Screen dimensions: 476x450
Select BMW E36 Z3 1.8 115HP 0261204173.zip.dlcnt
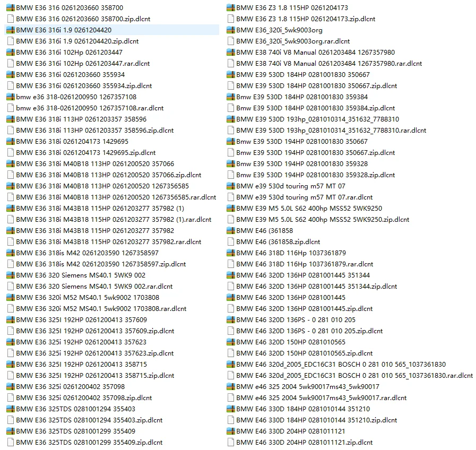(x=301, y=19)
